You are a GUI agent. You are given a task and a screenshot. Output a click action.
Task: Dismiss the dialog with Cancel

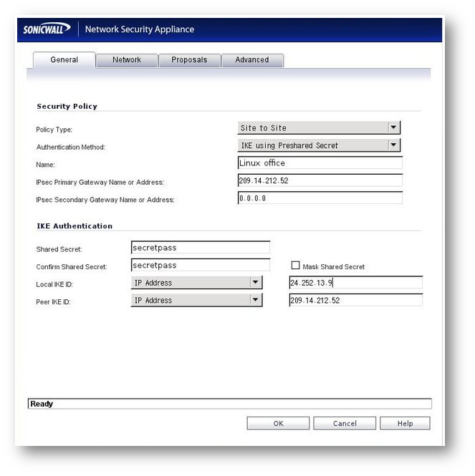(x=345, y=423)
